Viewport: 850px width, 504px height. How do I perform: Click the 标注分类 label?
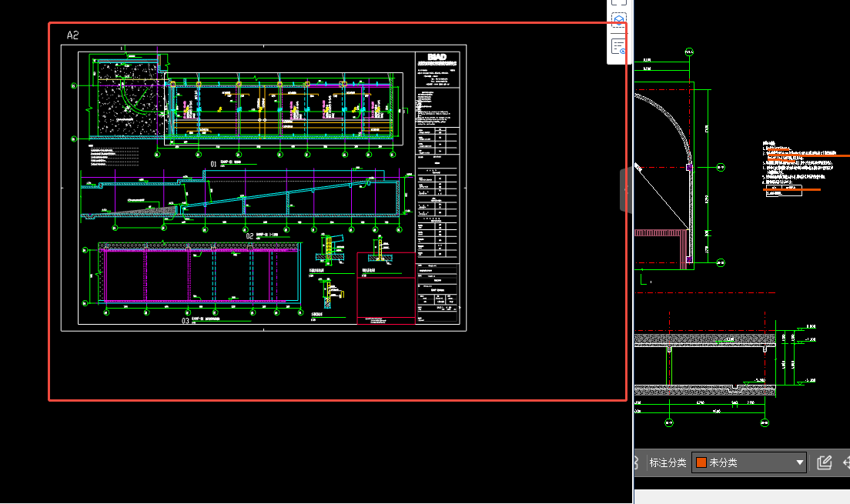(x=668, y=462)
